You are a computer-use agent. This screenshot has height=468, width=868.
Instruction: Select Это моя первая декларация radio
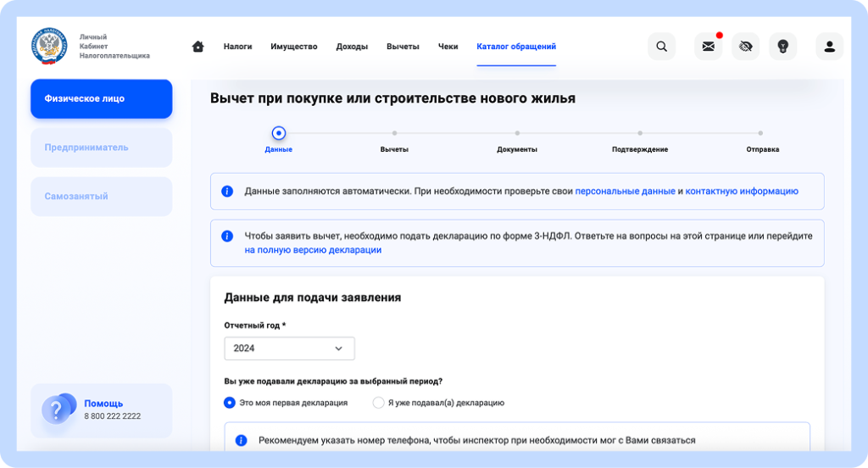pos(229,403)
